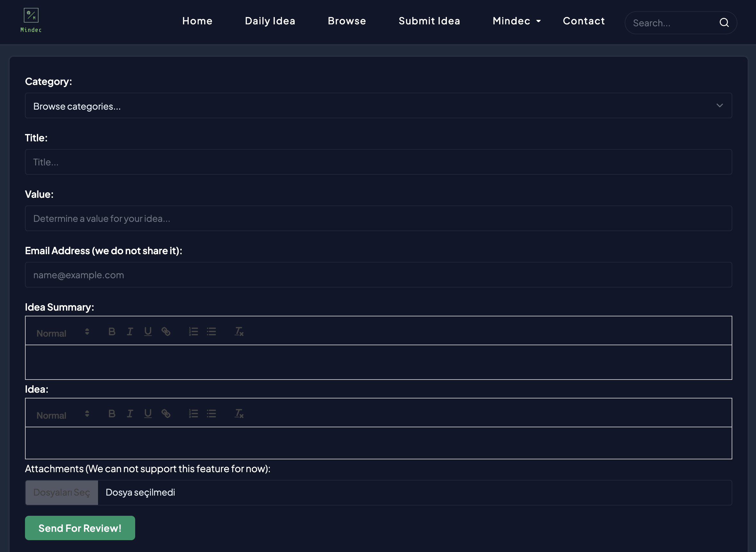Viewport: 756px width, 552px height.
Task: Toggle underline in Idea editor toolbar
Action: pos(148,414)
